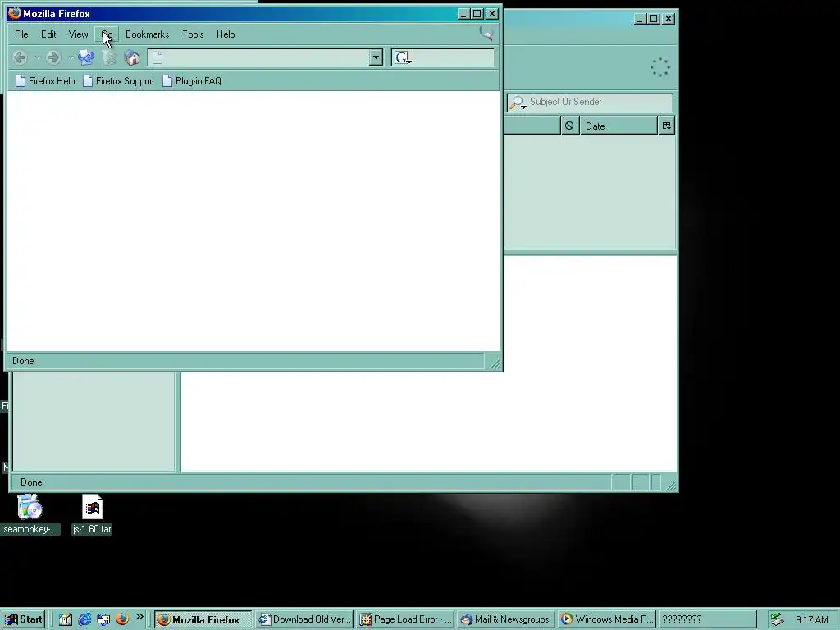Open the Forward history dropdown arrow
The width and height of the screenshot is (840, 630).
71,57
